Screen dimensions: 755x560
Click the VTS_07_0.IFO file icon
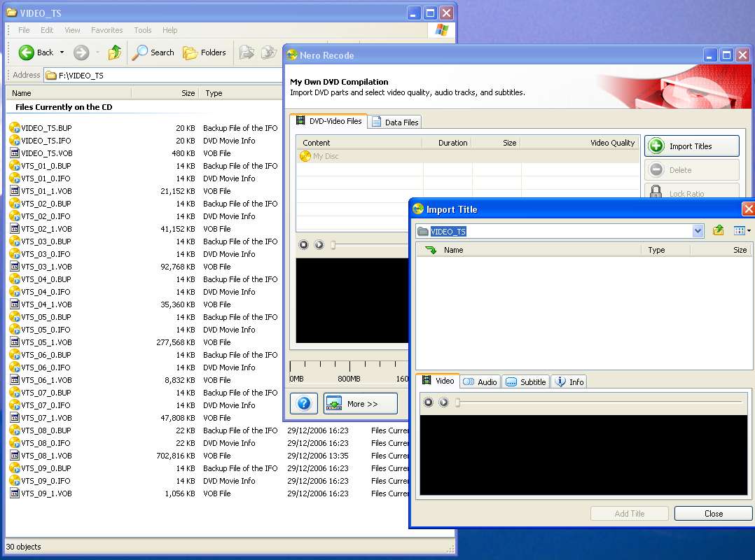[x=15, y=405]
